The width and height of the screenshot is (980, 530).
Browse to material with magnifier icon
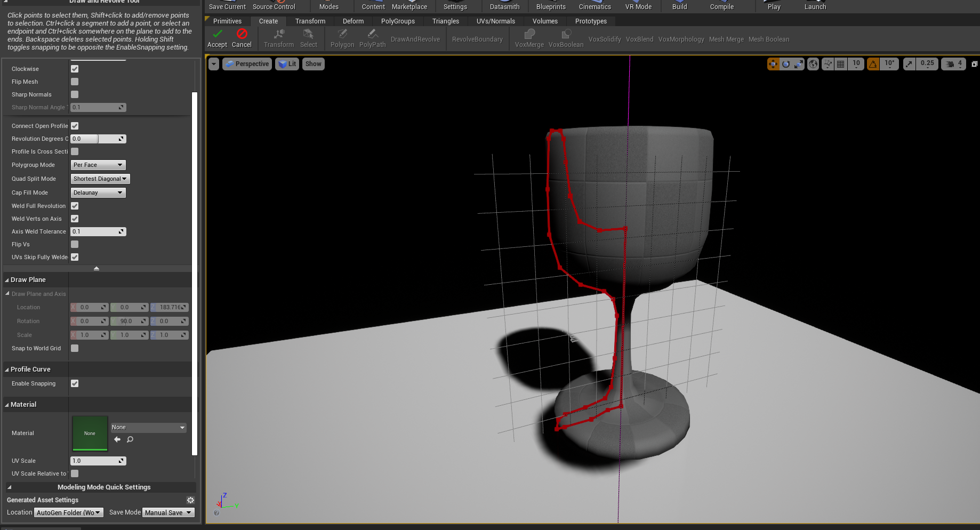(x=130, y=439)
